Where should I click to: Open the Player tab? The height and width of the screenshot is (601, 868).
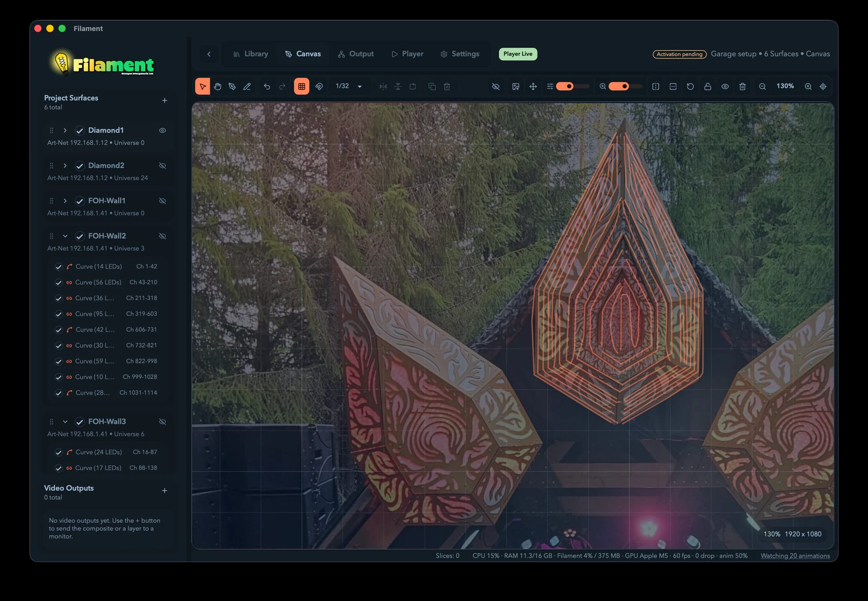click(x=407, y=54)
